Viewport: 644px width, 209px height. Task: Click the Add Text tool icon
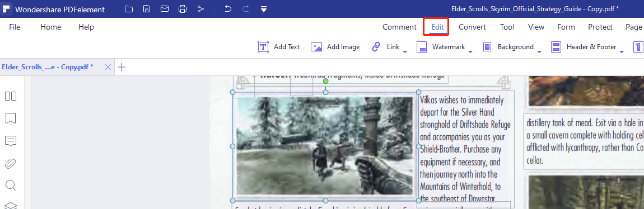pos(263,47)
